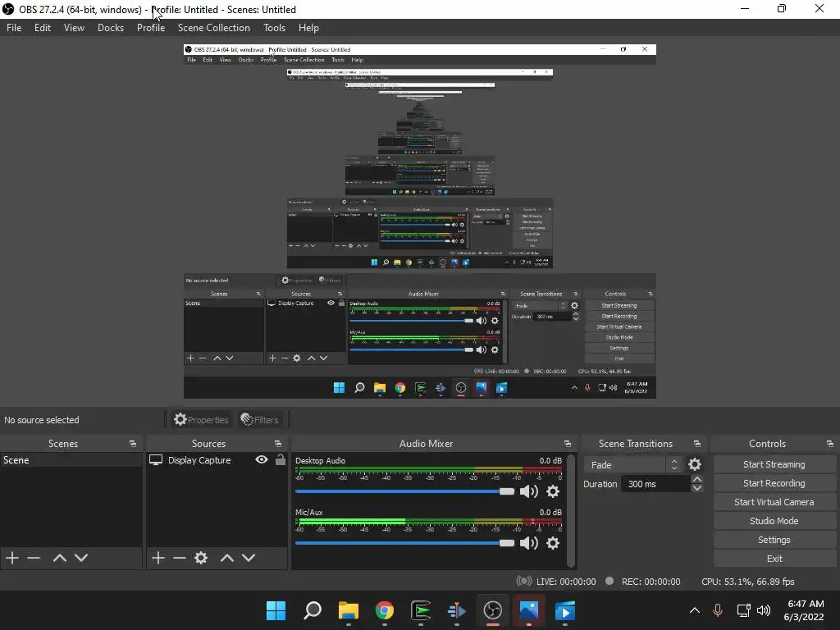840x630 pixels.
Task: Click Start Recording button
Action: pos(774,483)
